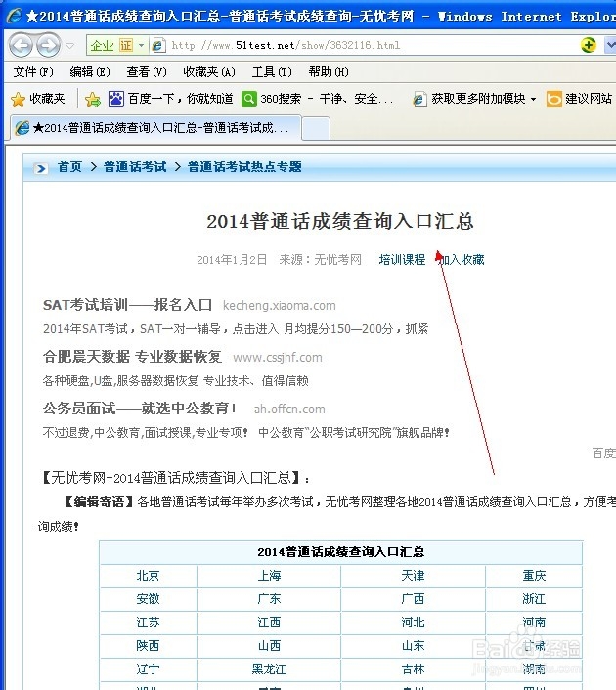Click 江西 in the query table
Viewport: 616px width, 690px height.
pyautogui.click(x=269, y=623)
